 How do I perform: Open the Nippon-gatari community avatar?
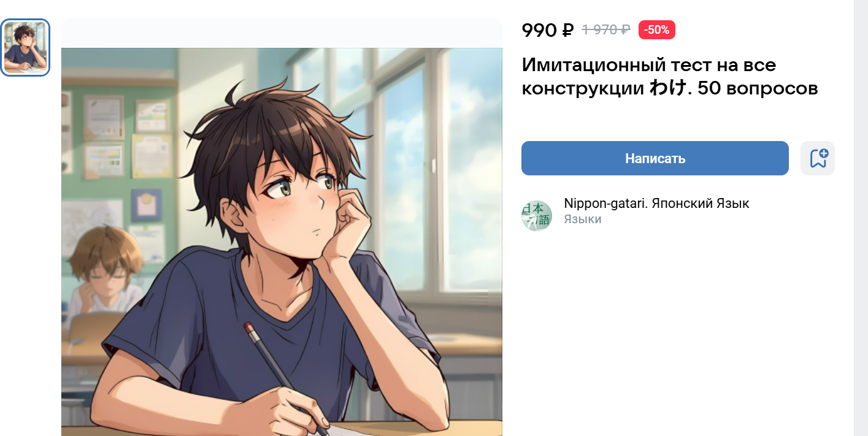537,216
